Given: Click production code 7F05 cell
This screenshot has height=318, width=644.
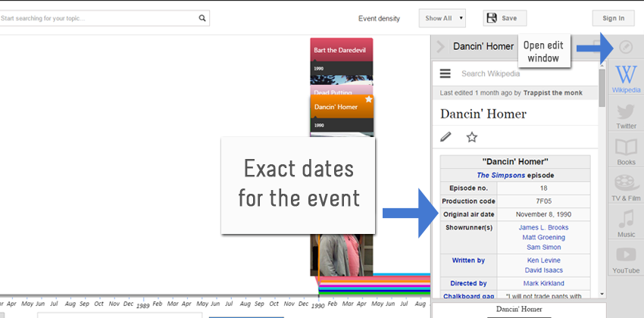Looking at the screenshot, I should [543, 201].
